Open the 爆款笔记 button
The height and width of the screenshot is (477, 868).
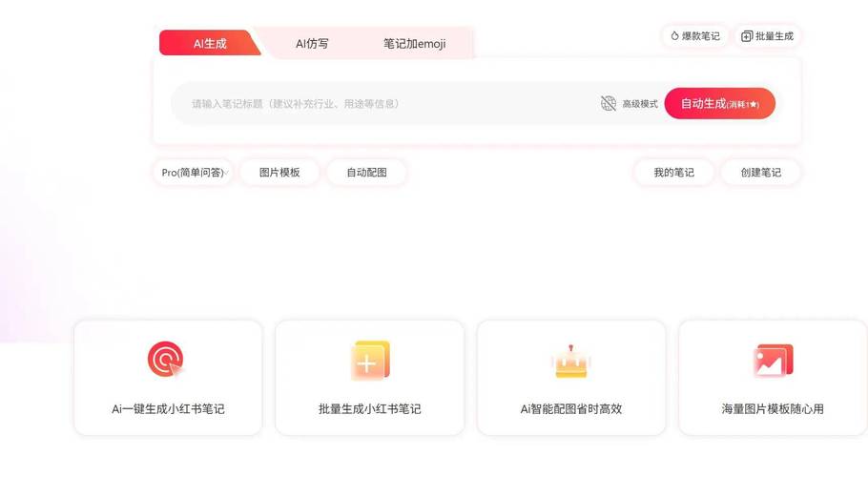click(695, 36)
